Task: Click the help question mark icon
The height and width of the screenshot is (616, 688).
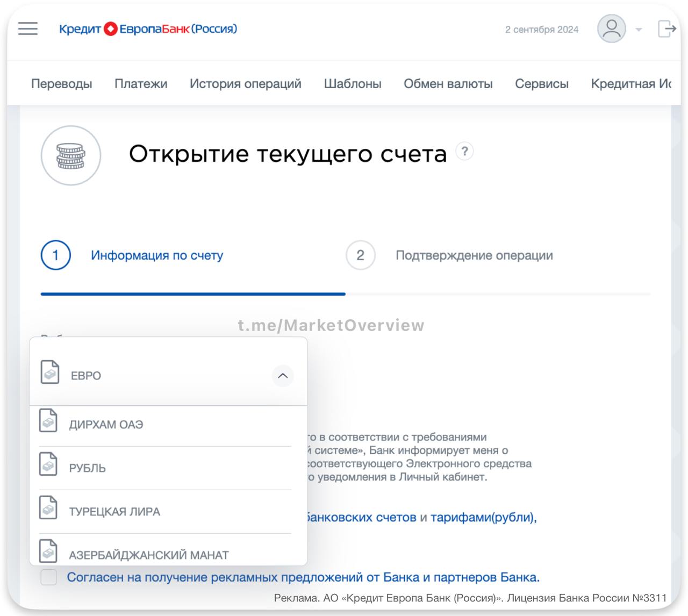Action: [x=465, y=152]
